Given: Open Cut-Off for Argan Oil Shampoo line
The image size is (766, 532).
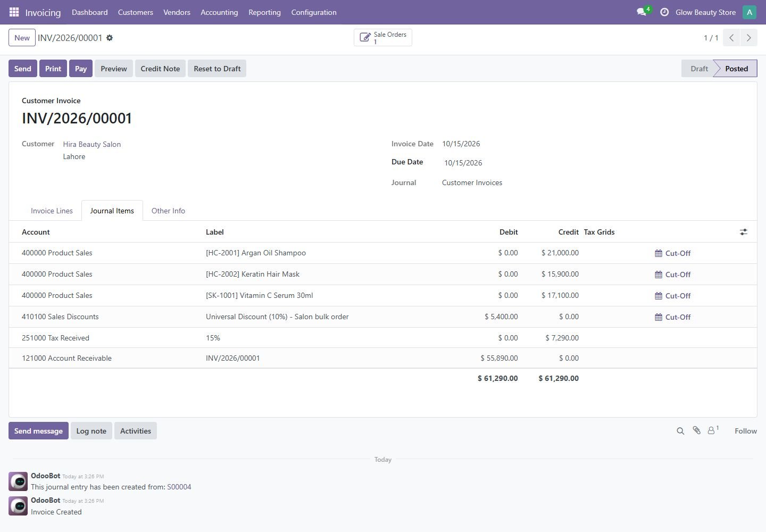Looking at the screenshot, I should pos(672,253).
